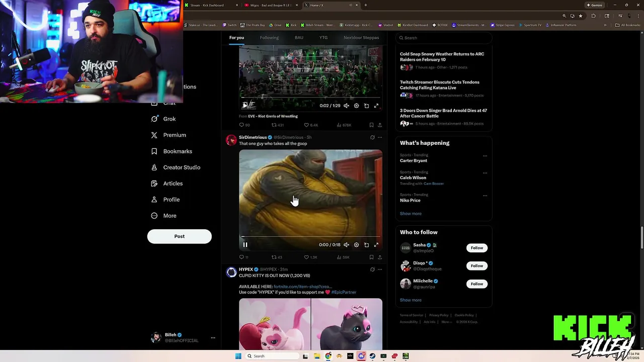
Task: Seek the SirDimetrious video progress bar
Action: click(x=310, y=236)
